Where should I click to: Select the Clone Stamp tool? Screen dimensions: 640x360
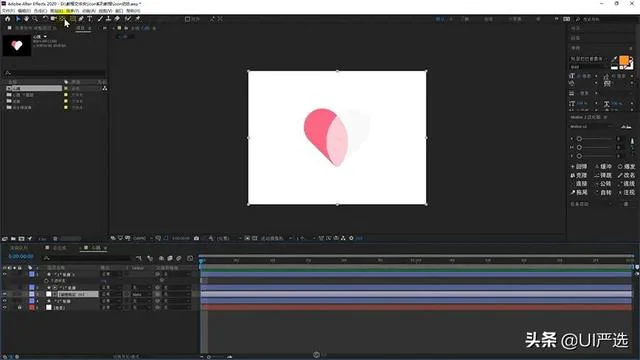[108, 19]
